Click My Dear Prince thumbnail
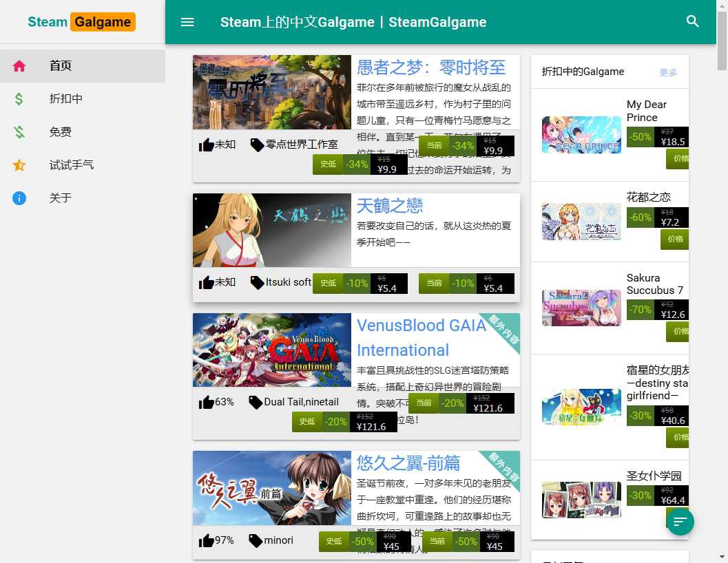The height and width of the screenshot is (563, 728). pos(581,135)
